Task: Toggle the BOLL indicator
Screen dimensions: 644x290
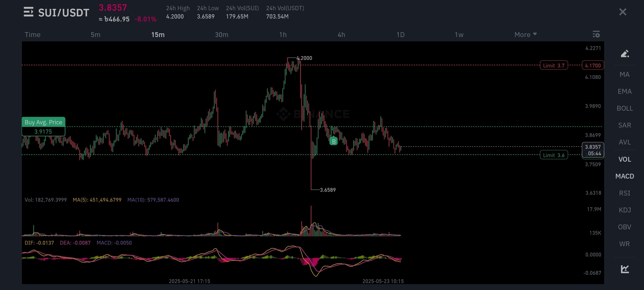Action: [624, 108]
